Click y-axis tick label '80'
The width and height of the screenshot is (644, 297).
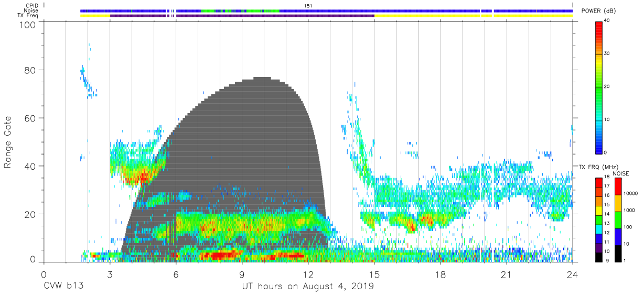click(31, 70)
